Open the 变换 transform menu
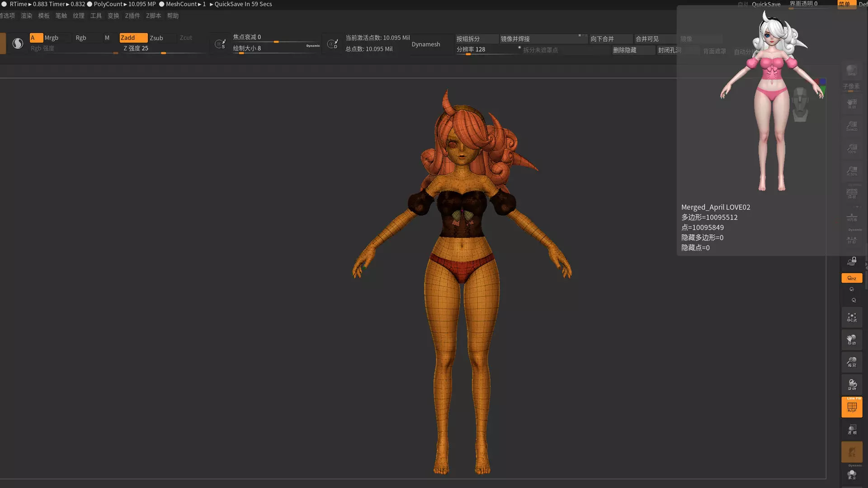 point(113,16)
